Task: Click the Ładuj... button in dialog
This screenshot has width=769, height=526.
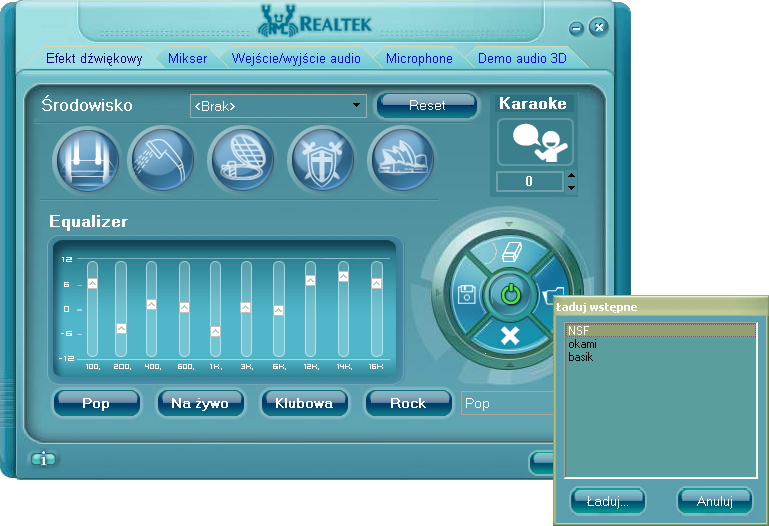Action: click(x=608, y=501)
